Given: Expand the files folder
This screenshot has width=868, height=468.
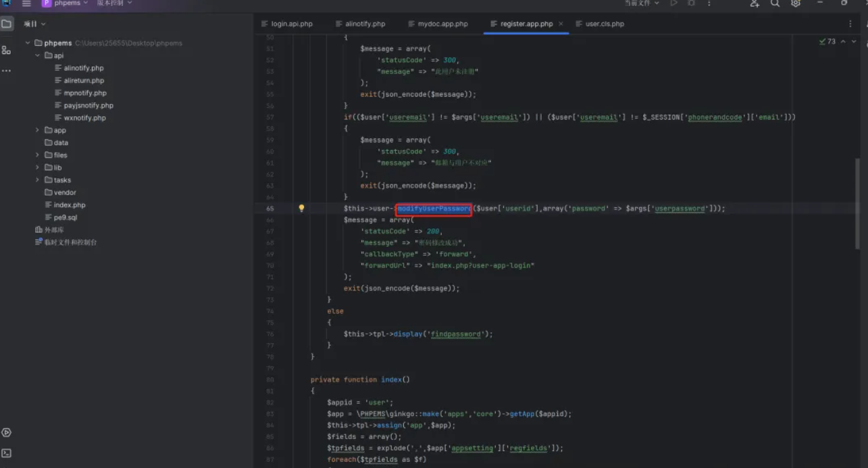Looking at the screenshot, I should 37,155.
